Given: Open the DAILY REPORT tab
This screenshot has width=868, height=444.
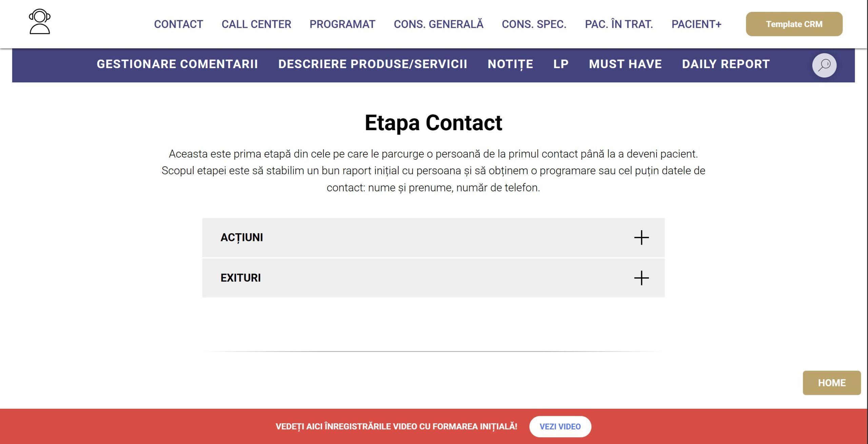Looking at the screenshot, I should pyautogui.click(x=726, y=64).
